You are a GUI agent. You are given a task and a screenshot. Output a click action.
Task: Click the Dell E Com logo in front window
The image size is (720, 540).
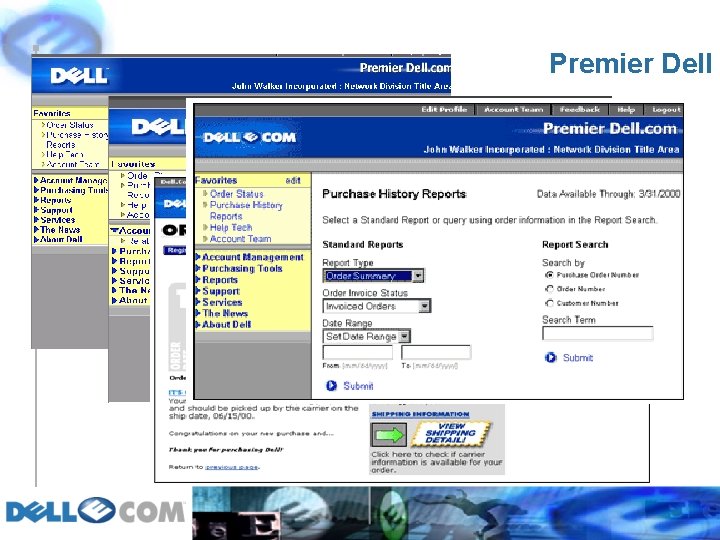250,137
